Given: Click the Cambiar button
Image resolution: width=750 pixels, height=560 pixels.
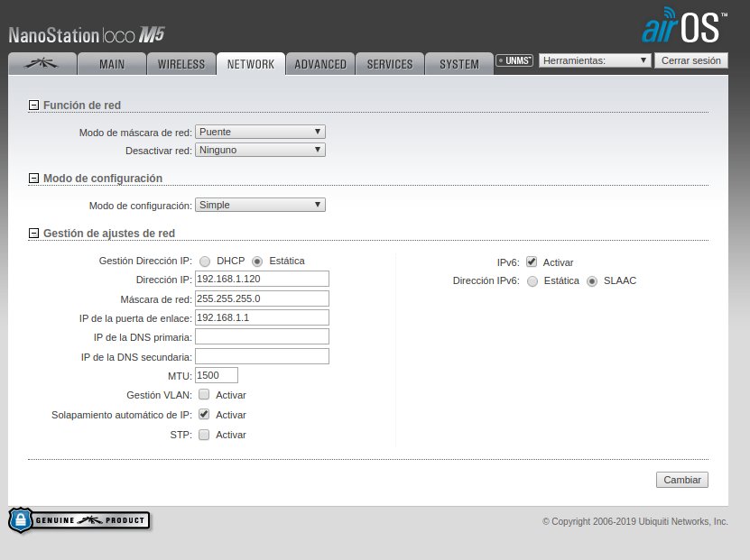Looking at the screenshot, I should [x=682, y=480].
